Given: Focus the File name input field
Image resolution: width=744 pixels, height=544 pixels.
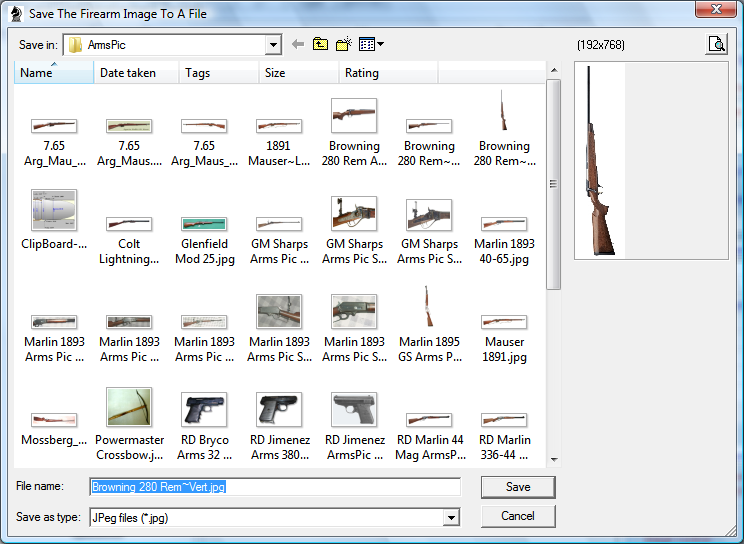Looking at the screenshot, I should coord(275,487).
